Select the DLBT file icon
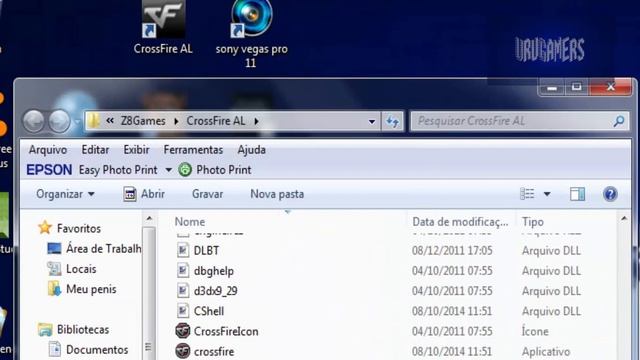640x360 pixels. click(183, 250)
